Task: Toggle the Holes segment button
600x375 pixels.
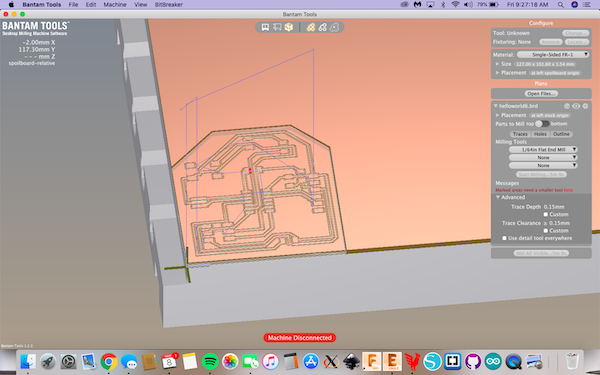Action: (x=540, y=134)
